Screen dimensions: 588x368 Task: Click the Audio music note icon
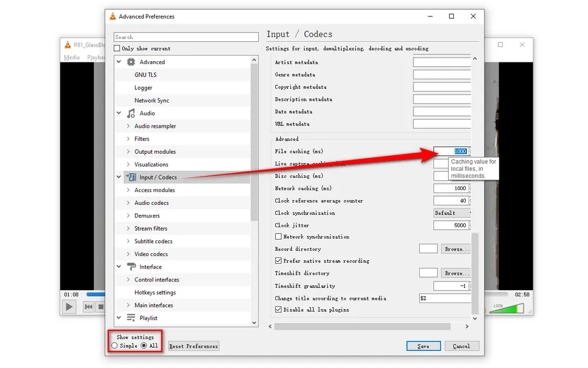(x=131, y=113)
